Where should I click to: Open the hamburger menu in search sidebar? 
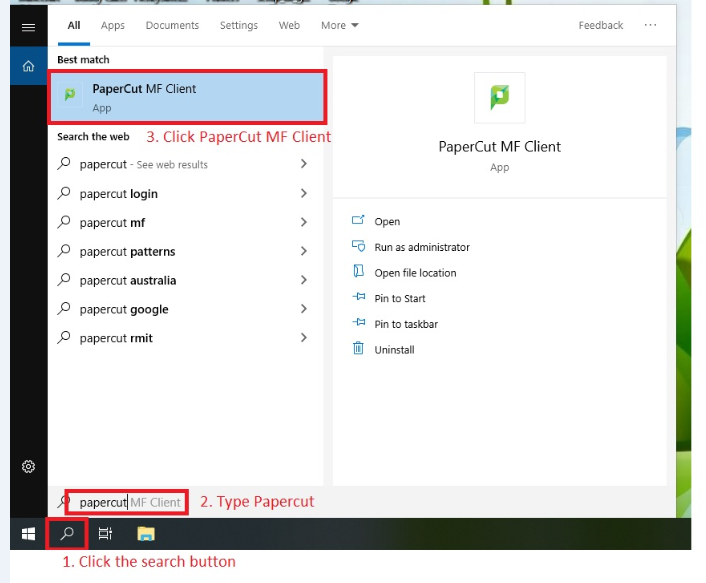(x=28, y=27)
